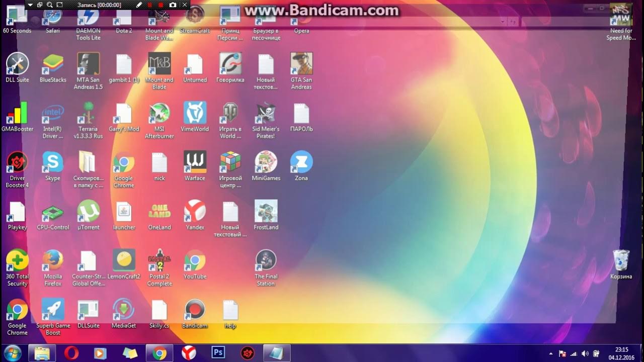Open the FrostLand desktop shortcut
The height and width of the screenshot is (362, 644).
coord(266,215)
